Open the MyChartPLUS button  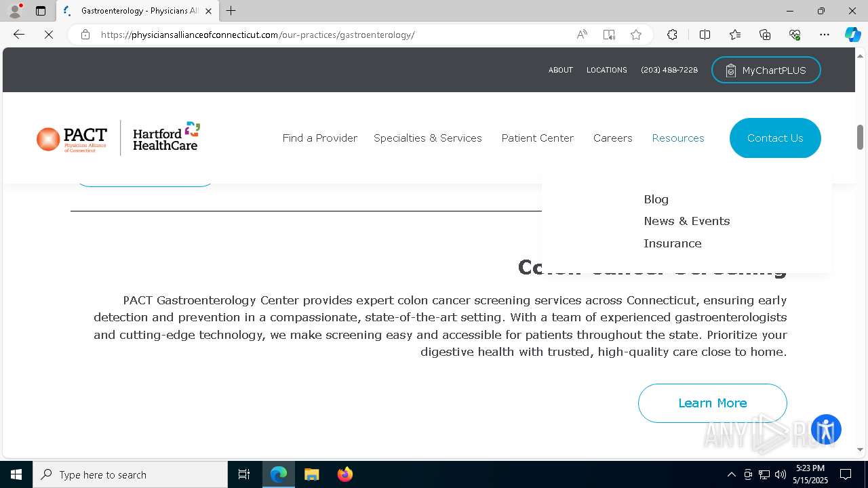(766, 70)
